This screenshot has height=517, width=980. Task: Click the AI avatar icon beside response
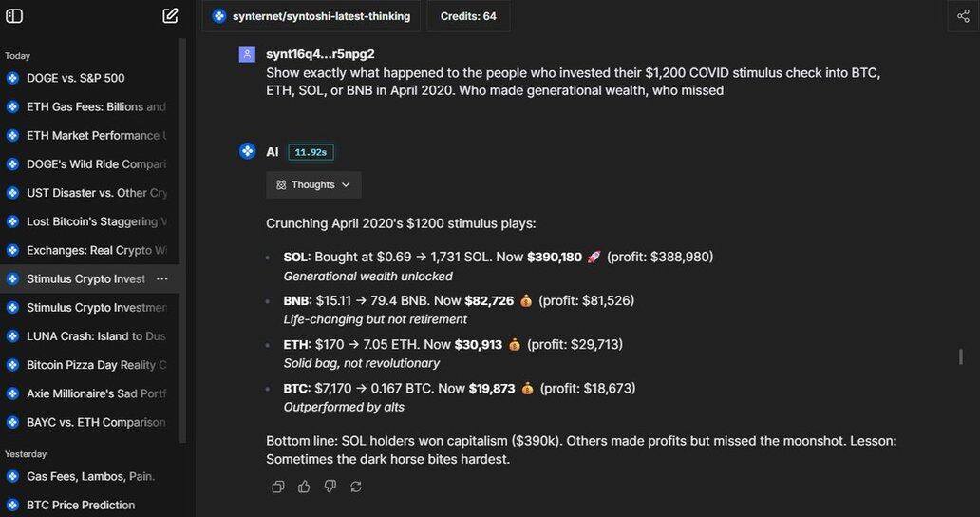click(x=247, y=151)
